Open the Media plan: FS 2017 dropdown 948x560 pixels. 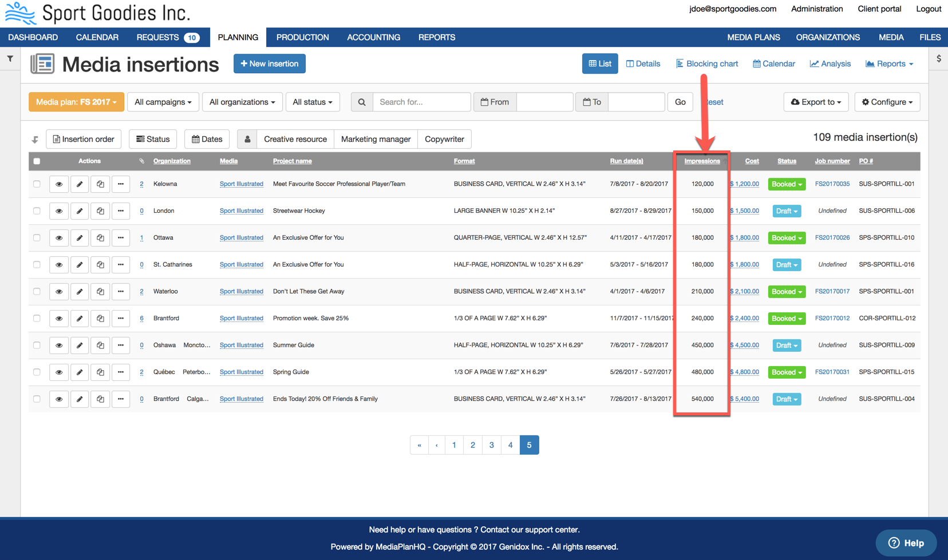coord(76,102)
